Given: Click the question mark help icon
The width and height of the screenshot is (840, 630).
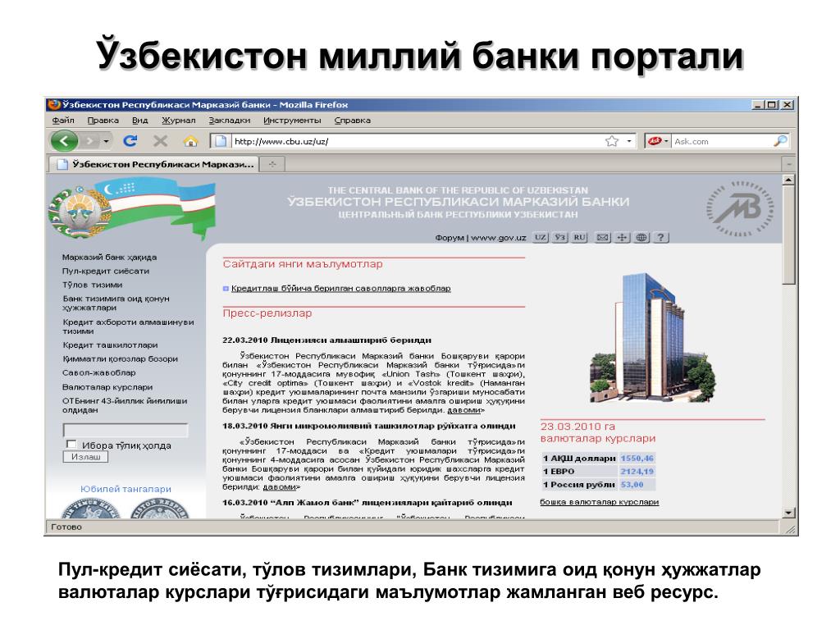Looking at the screenshot, I should (661, 237).
